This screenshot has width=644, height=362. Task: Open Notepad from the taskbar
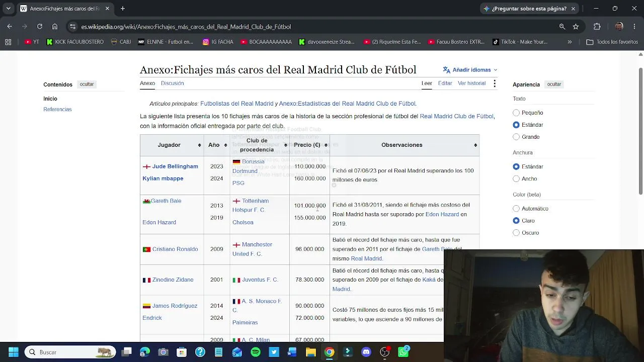[218, 352]
